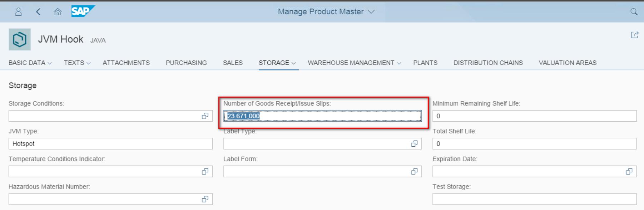This screenshot has height=210, width=644.
Task: Go back with the left arrow icon
Action: [x=38, y=12]
